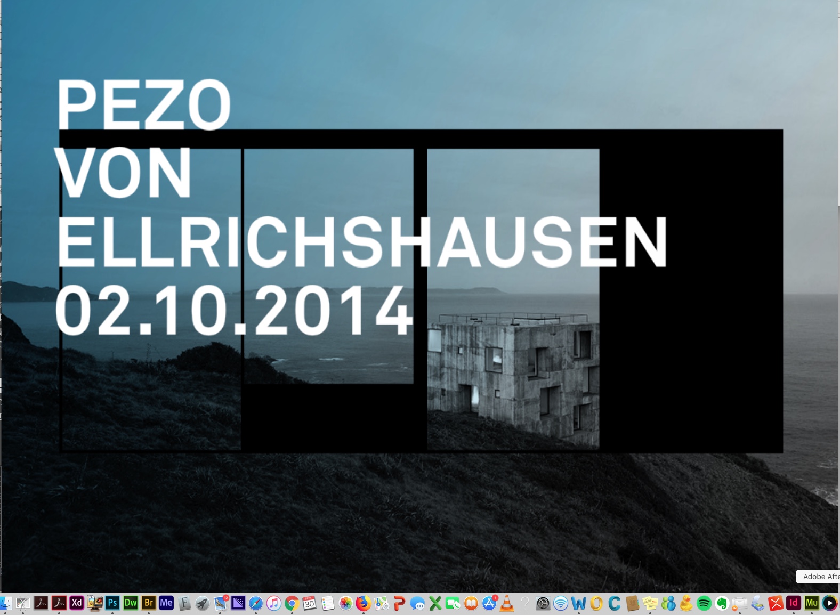
Task: Open Adobe Dreamweaver in the dock
Action: pos(131,603)
